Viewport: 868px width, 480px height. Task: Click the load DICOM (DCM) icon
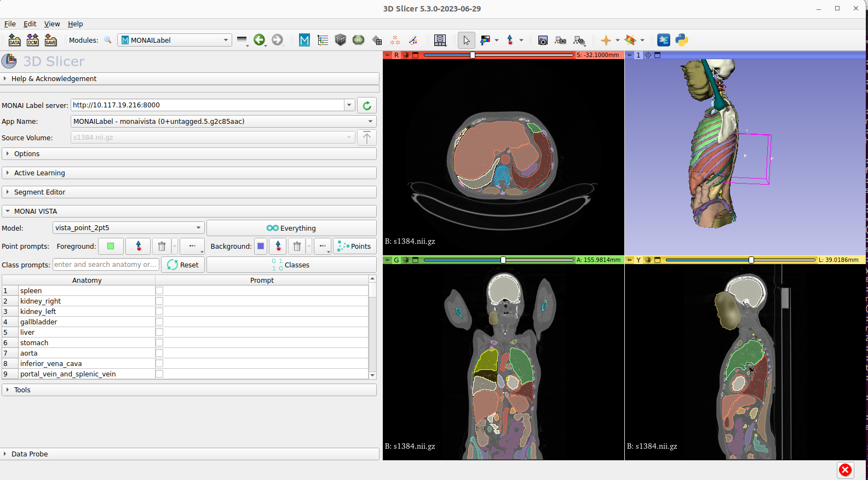(33, 40)
